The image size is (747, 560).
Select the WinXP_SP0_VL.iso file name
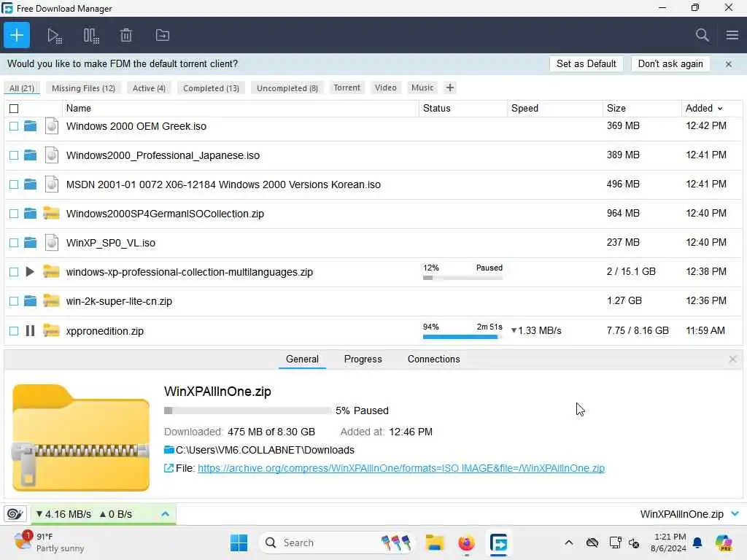(x=111, y=243)
